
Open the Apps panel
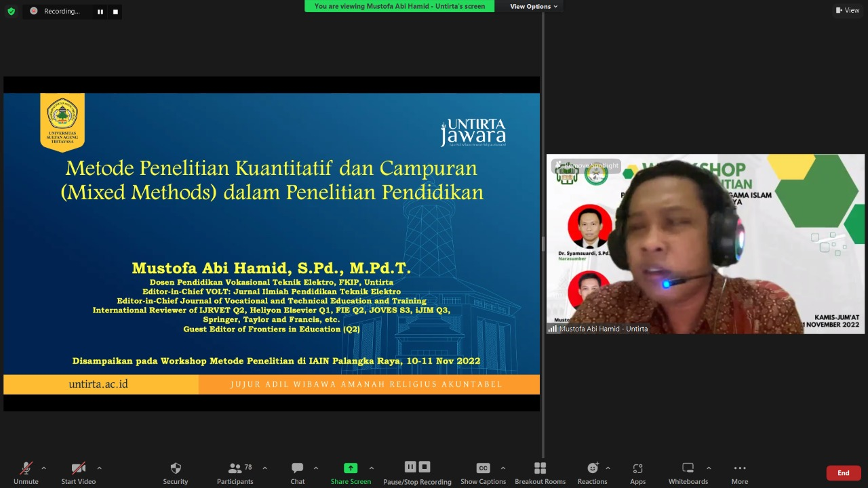click(637, 473)
